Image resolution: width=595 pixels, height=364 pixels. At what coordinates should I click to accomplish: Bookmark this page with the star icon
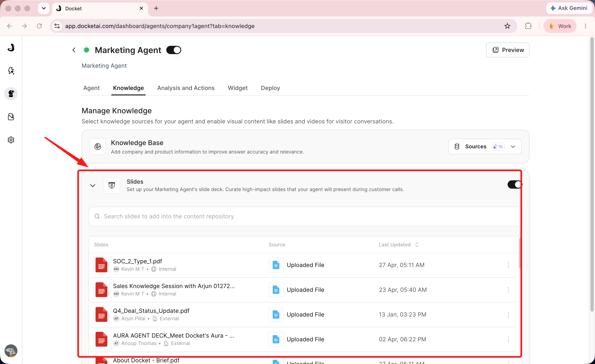[x=507, y=26]
